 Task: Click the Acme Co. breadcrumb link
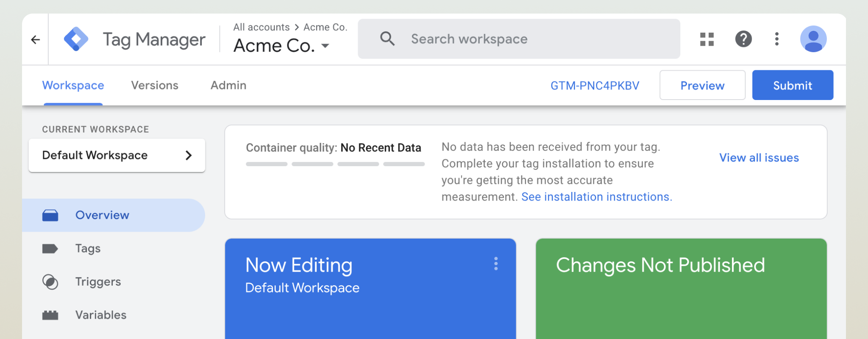tap(325, 27)
